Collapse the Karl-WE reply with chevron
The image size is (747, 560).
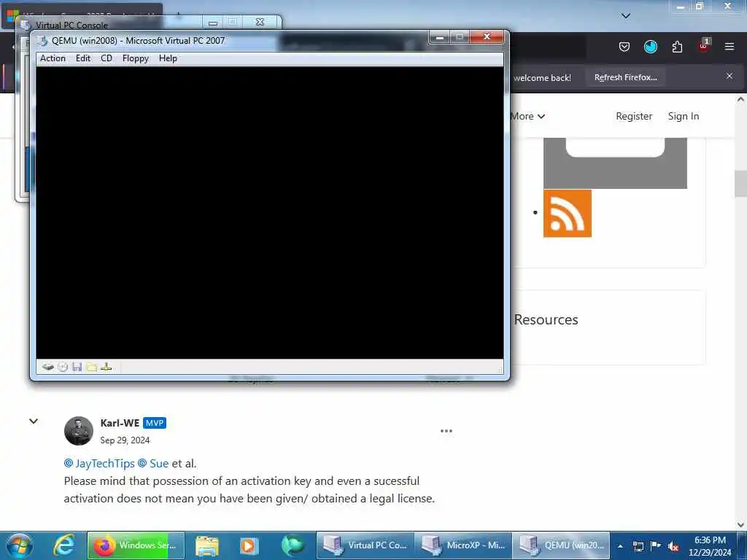coord(34,421)
